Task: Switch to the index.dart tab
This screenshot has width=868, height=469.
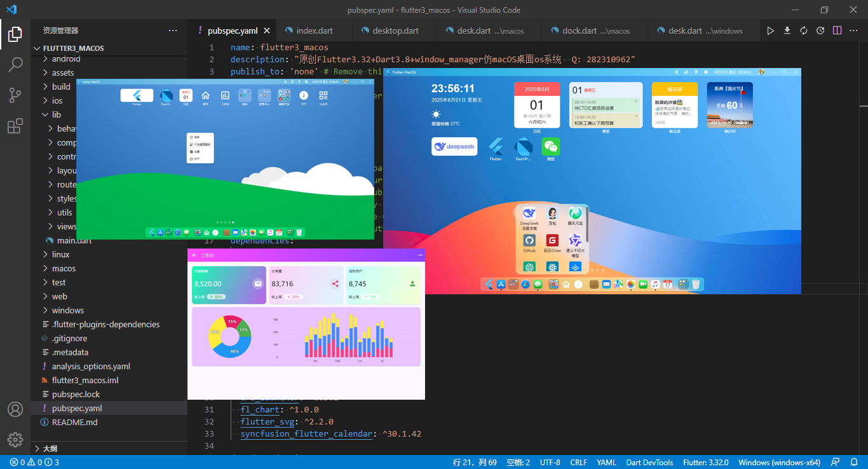Action: pyautogui.click(x=314, y=30)
